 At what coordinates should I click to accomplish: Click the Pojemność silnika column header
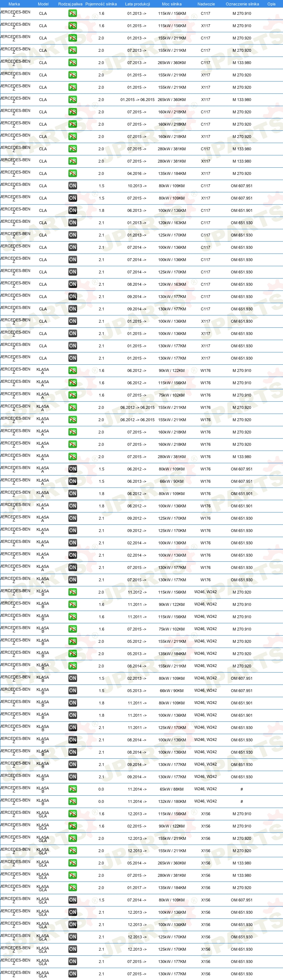click(x=101, y=4)
